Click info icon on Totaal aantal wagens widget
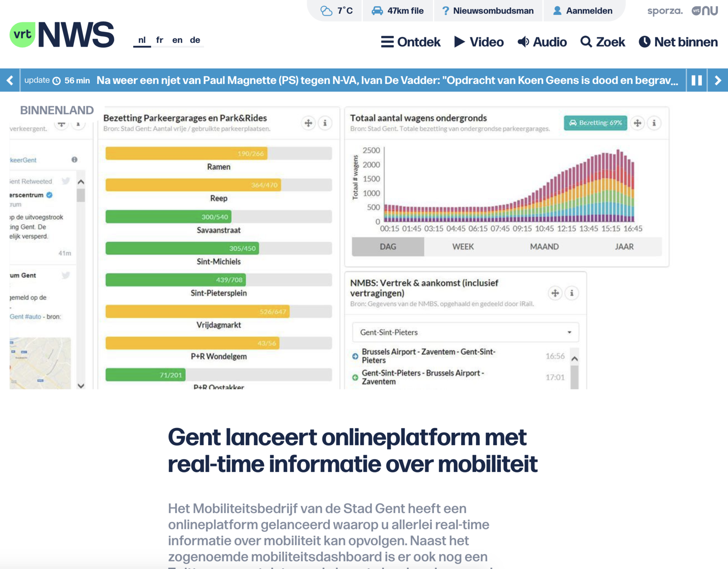Image resolution: width=728 pixels, height=569 pixels. pos(654,123)
